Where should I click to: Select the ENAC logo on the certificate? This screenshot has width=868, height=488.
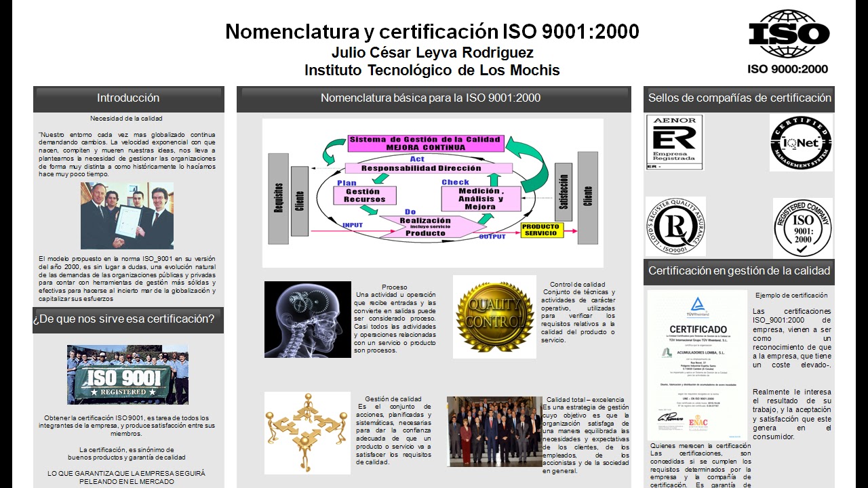point(698,422)
